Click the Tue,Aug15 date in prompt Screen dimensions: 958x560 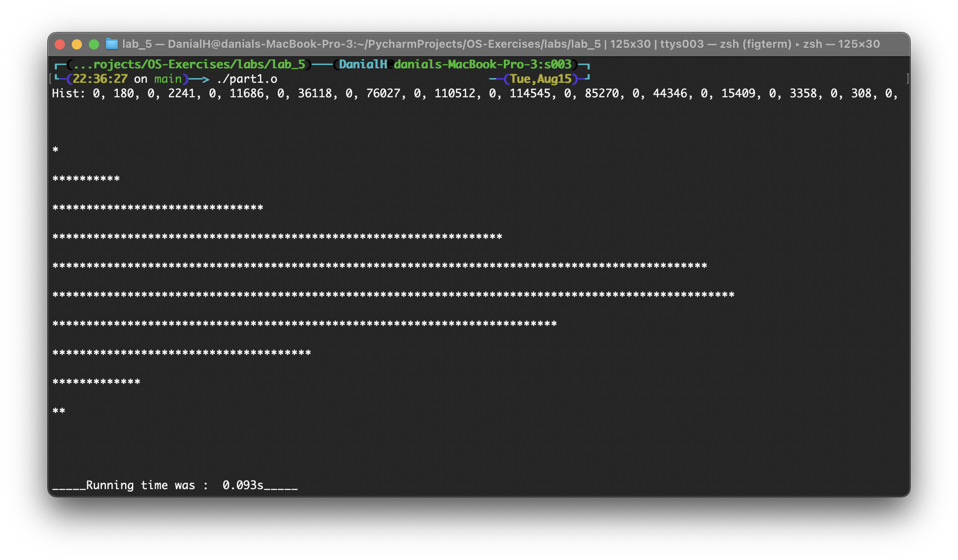click(540, 79)
